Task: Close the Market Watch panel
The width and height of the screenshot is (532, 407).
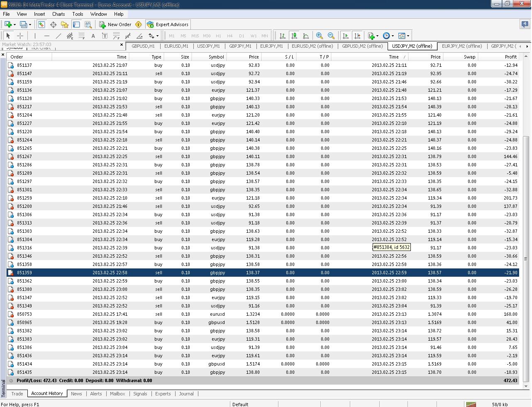Action: [122, 45]
